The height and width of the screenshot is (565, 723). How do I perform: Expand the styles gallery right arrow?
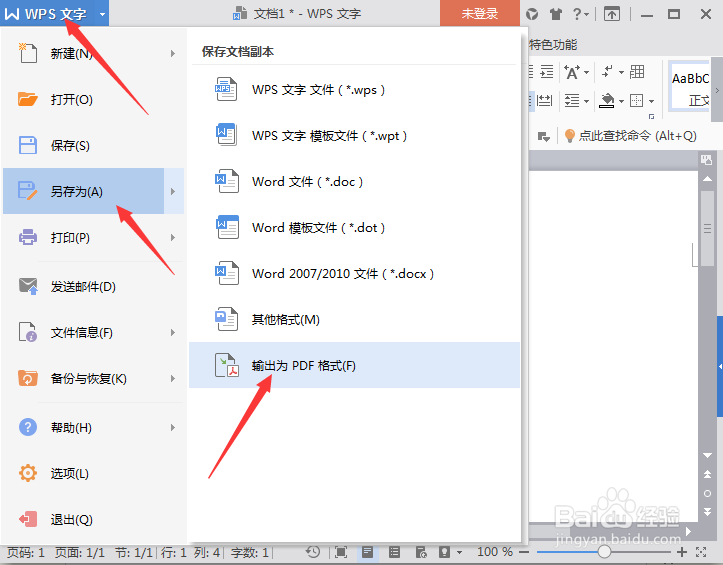[x=717, y=90]
